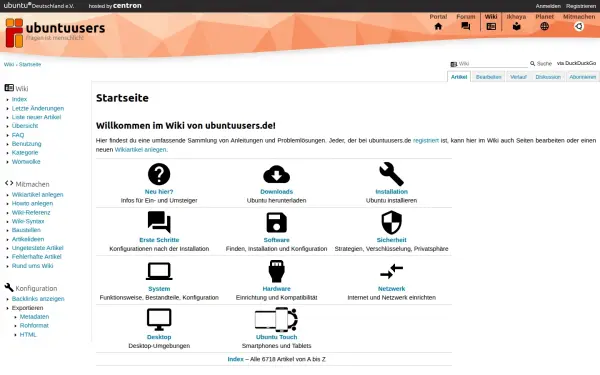Viewport: 600px width, 375px height.
Task: Open the Netzwerk text link
Action: click(391, 289)
